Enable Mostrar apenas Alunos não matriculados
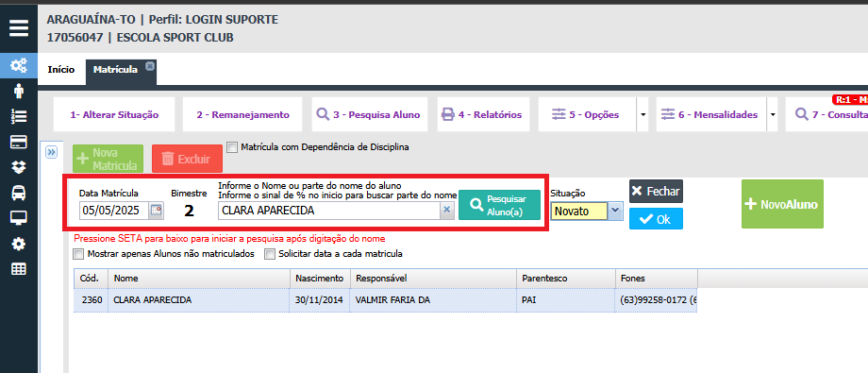 coord(78,254)
